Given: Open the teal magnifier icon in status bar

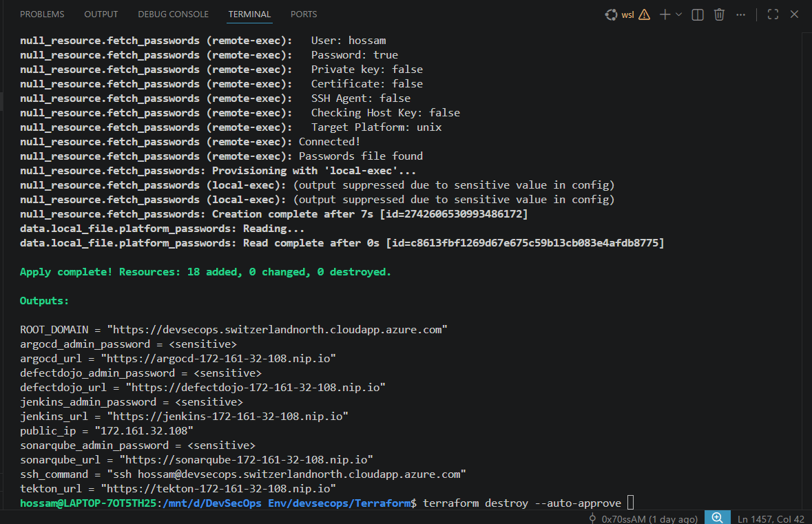Looking at the screenshot, I should (x=717, y=516).
